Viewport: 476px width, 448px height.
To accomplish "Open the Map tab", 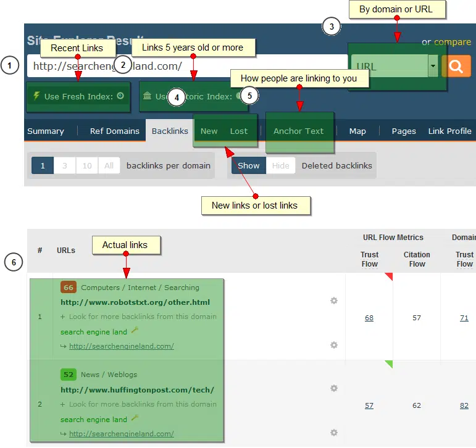I will coord(357,131).
